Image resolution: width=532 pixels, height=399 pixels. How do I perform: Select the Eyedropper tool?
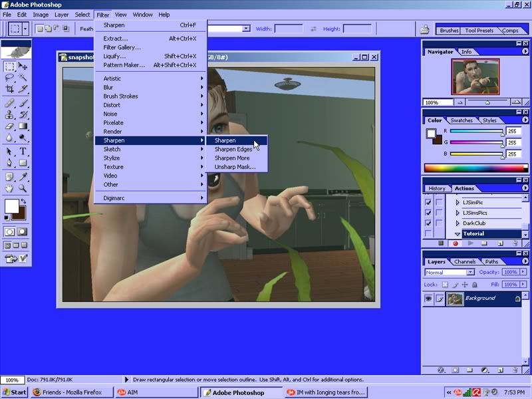(23, 177)
